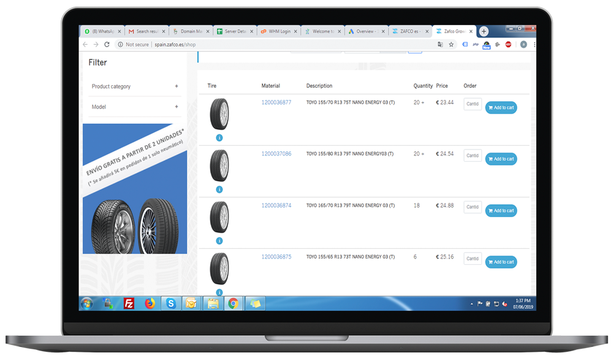
Task: Add TOYO 155/65 R13 73T to cart
Action: [x=501, y=262]
